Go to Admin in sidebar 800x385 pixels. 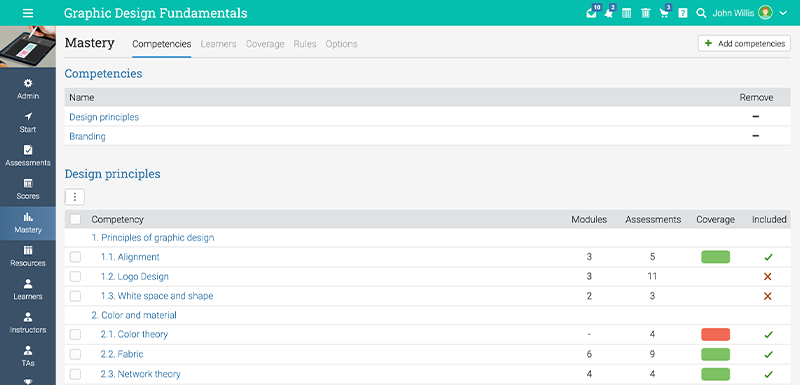[28, 89]
